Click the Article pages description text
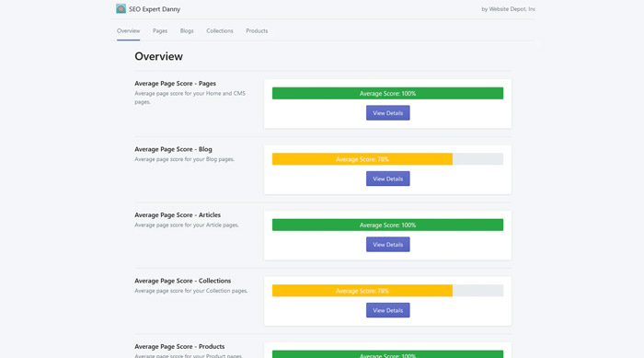The height and width of the screenshot is (358, 644). [x=187, y=225]
